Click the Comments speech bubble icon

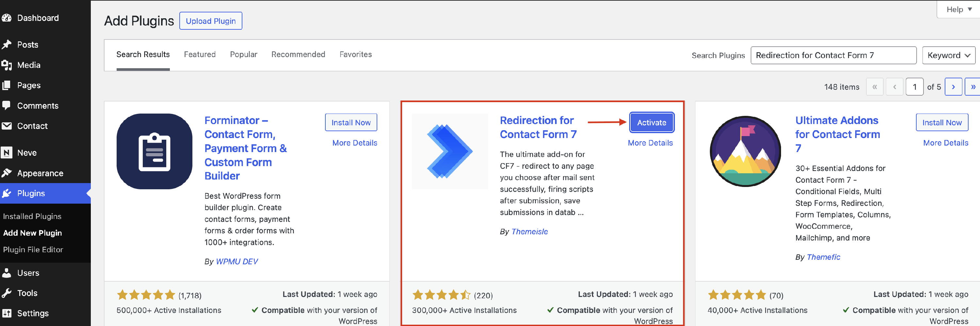click(x=7, y=105)
